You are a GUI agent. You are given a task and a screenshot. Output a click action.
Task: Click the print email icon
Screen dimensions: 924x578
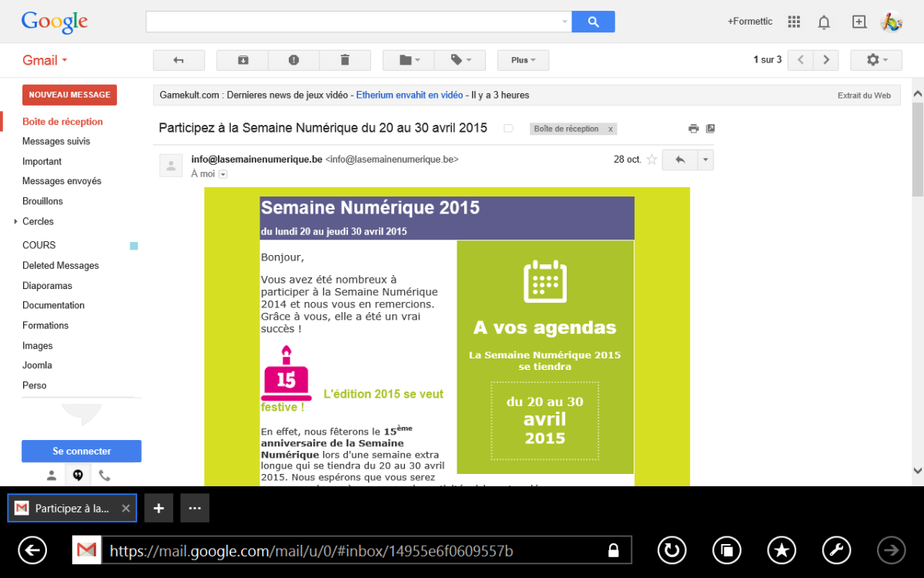pyautogui.click(x=693, y=129)
